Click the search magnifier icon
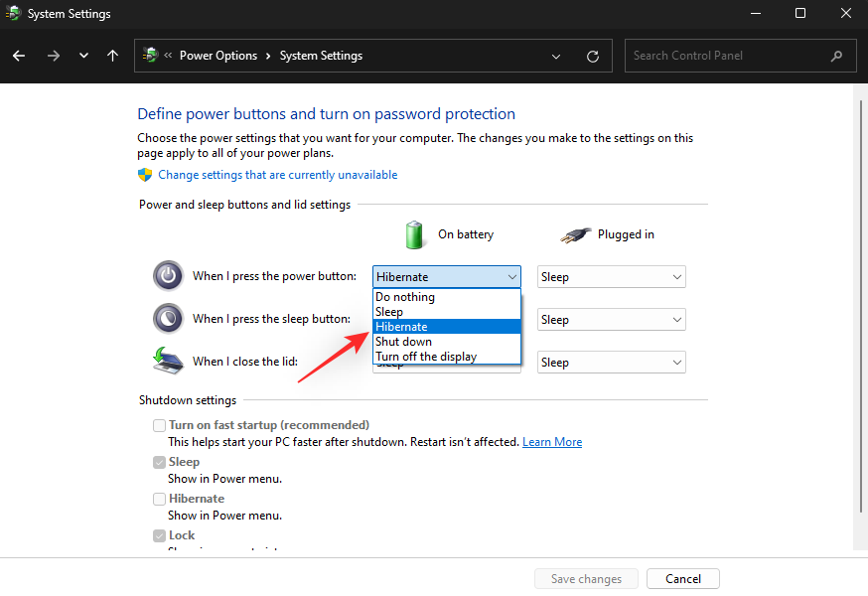This screenshot has height=596, width=868. coord(836,56)
